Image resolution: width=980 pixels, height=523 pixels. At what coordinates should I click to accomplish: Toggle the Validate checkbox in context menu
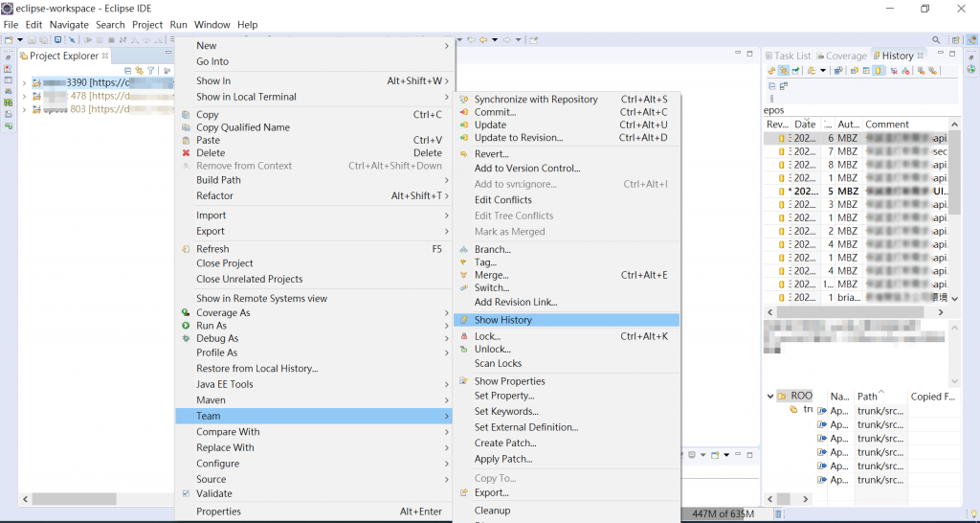coord(186,493)
